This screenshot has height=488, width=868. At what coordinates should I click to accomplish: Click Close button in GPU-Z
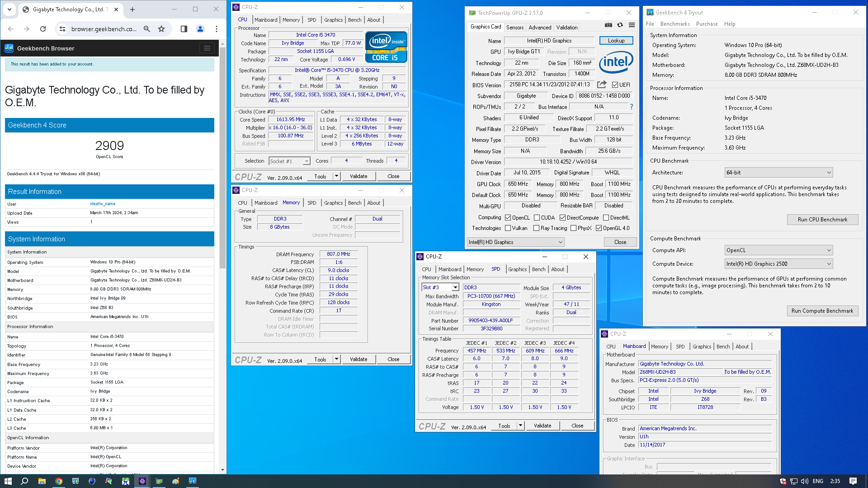[x=620, y=242]
